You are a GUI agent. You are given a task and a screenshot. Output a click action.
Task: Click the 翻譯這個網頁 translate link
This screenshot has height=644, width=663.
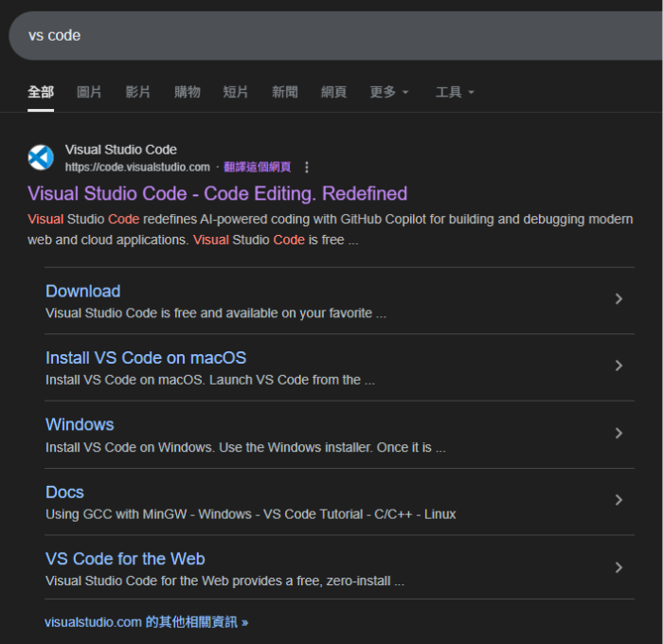(257, 167)
